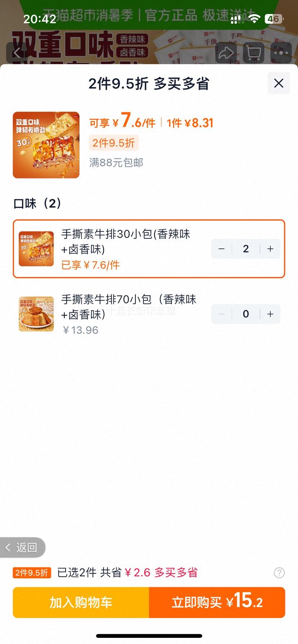298x644 pixels.
Task: Tap the help question mark icon
Action: click(x=279, y=572)
